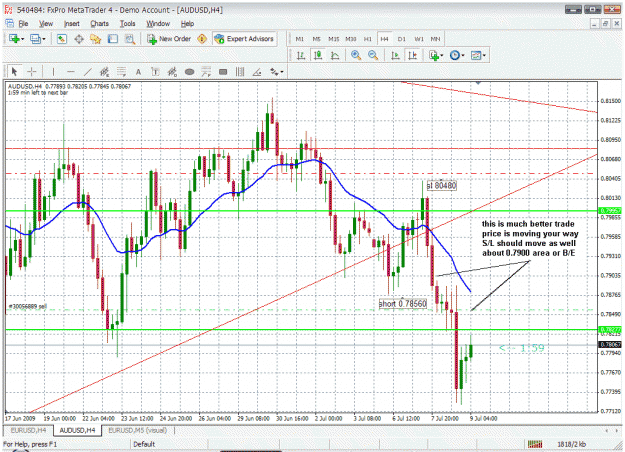Image resolution: width=625 pixels, height=452 pixels.
Task: Switch chart to M1 timeframe
Action: (299, 39)
